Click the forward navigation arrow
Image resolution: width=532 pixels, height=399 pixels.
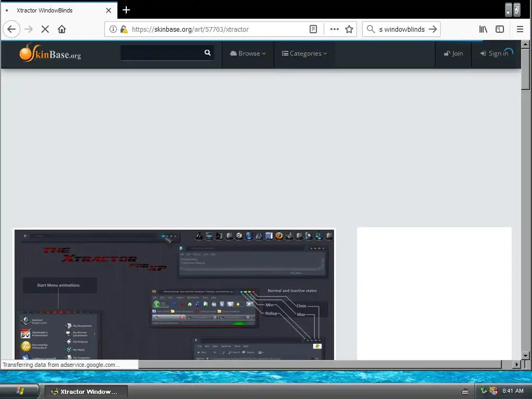29,29
